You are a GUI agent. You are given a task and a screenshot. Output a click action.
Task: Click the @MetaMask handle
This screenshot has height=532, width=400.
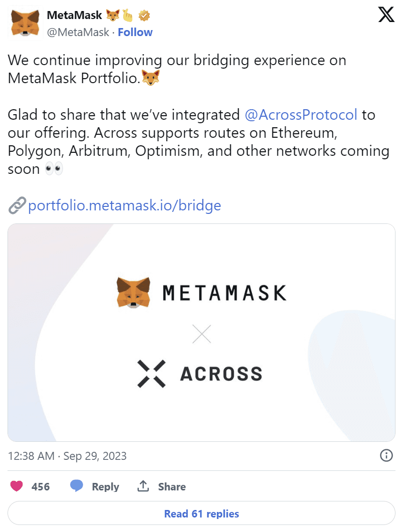pyautogui.click(x=78, y=33)
